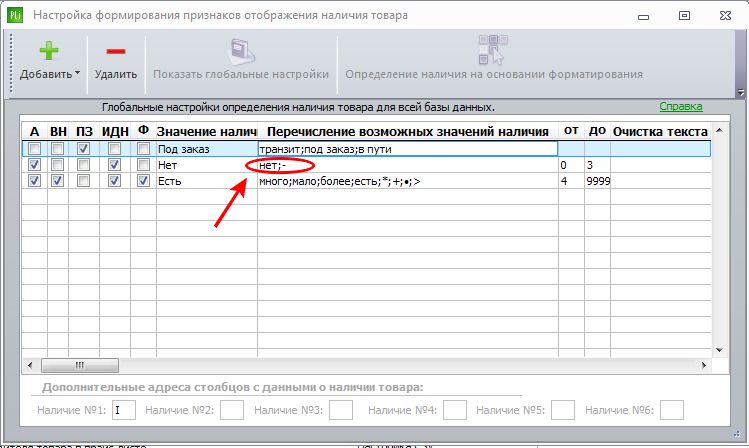The width and height of the screenshot is (749, 448).
Task: Click the Наличие №3 input field
Action: tap(341, 410)
